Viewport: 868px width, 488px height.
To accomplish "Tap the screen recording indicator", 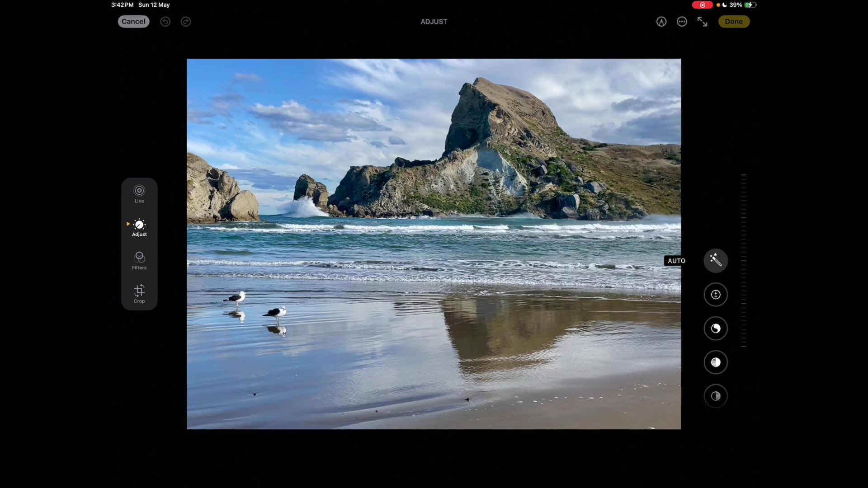I will coord(702,5).
